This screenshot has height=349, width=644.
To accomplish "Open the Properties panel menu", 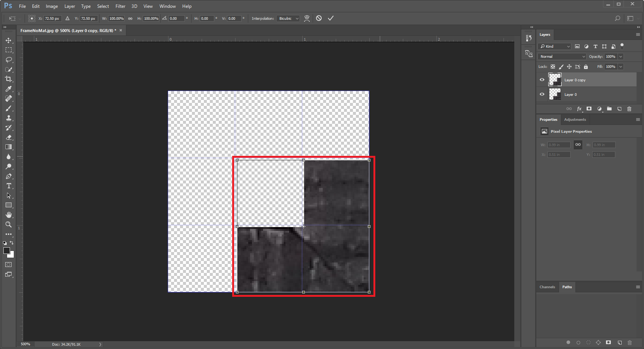I will (x=638, y=120).
